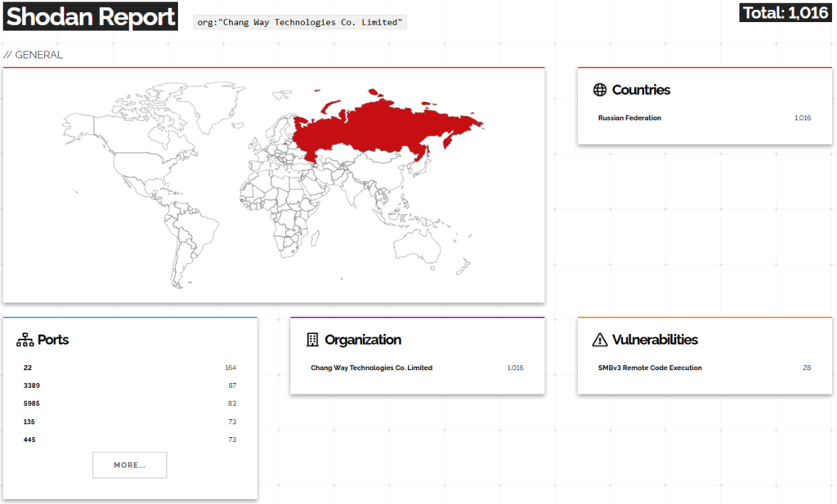
Task: Click the globe icon beside Countries
Action: pos(600,90)
